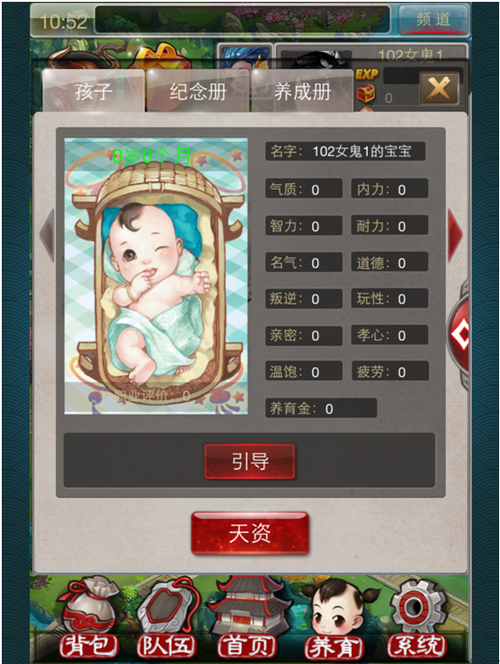Click the EXP badge icon
The image size is (500, 664).
click(366, 75)
